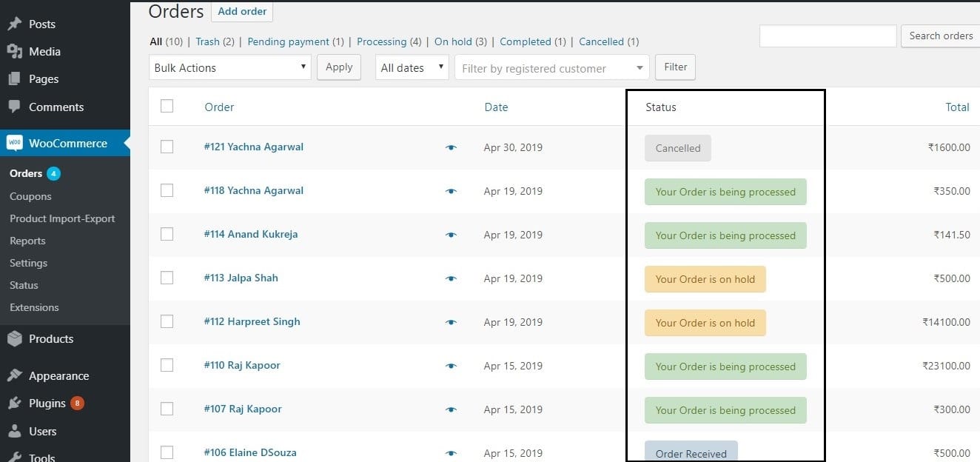The image size is (980, 462).
Task: Click the Add order button
Action: point(242,11)
